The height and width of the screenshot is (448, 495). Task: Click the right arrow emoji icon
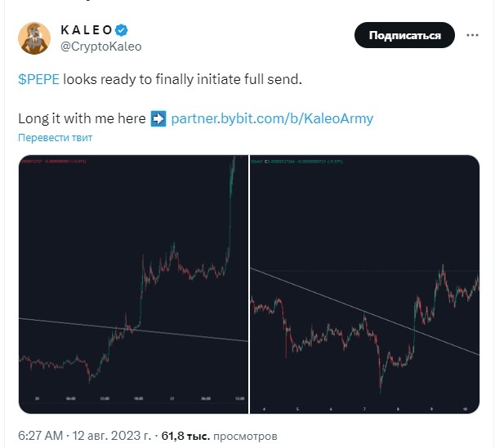[x=158, y=119]
